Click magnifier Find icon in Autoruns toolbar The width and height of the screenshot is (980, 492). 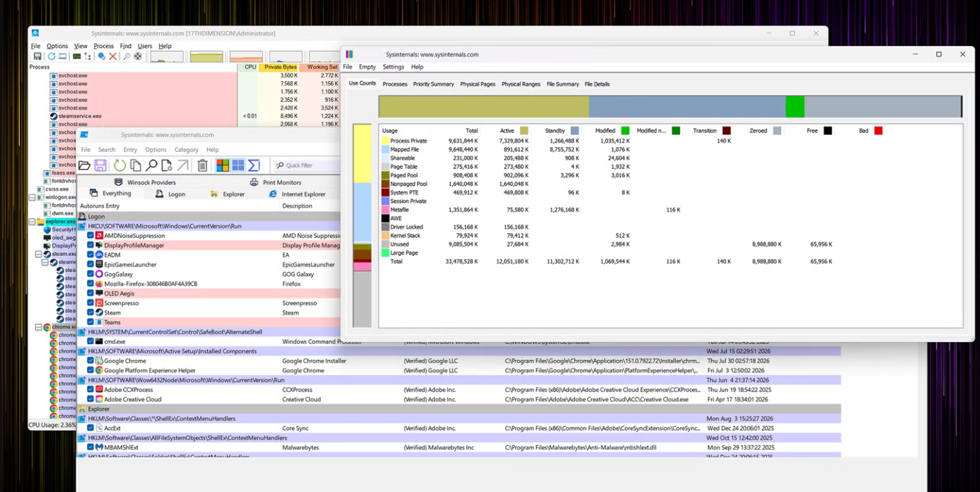(x=152, y=166)
